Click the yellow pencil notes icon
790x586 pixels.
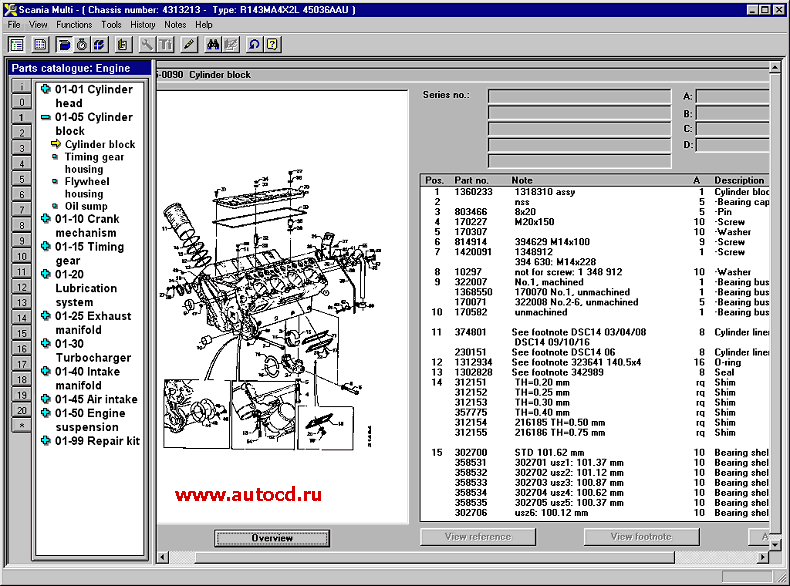coord(188,44)
